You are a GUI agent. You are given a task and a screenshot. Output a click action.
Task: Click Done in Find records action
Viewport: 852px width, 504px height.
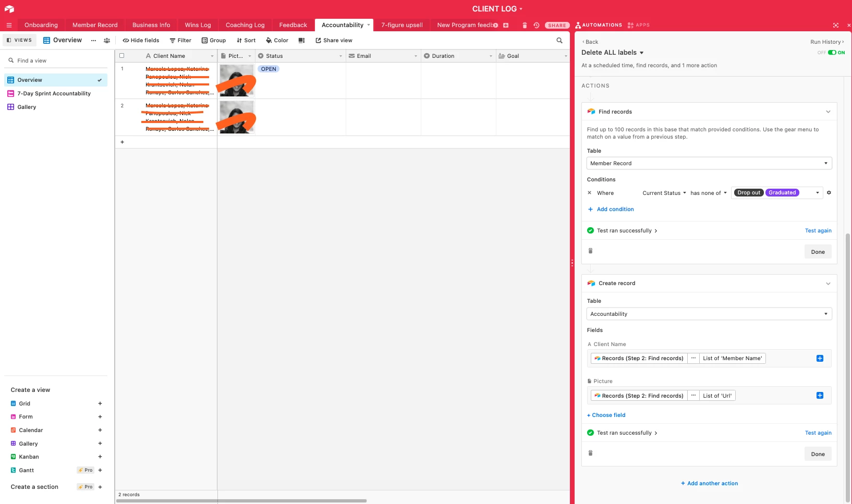(818, 252)
